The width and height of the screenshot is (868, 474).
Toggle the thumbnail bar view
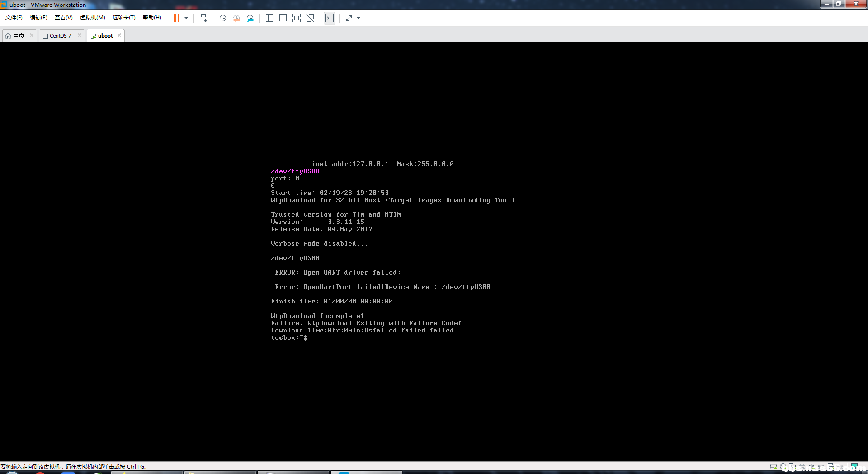[283, 18]
